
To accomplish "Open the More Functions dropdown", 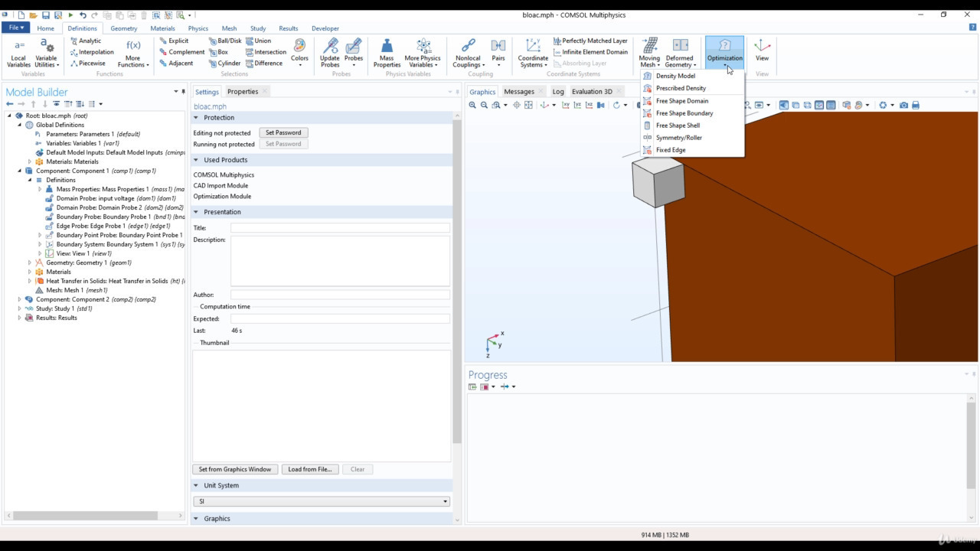I will 133,53.
